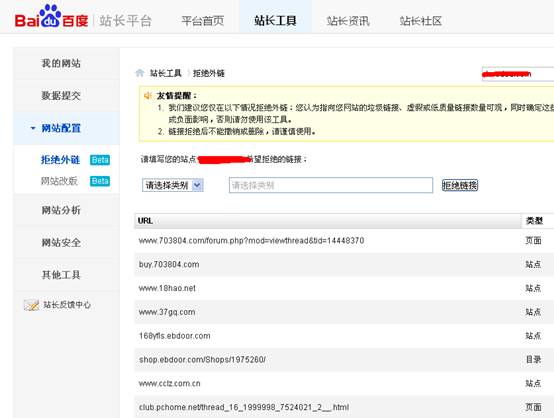Click 站长工具 breadcrumb link
The height and width of the screenshot is (418, 554).
point(165,73)
